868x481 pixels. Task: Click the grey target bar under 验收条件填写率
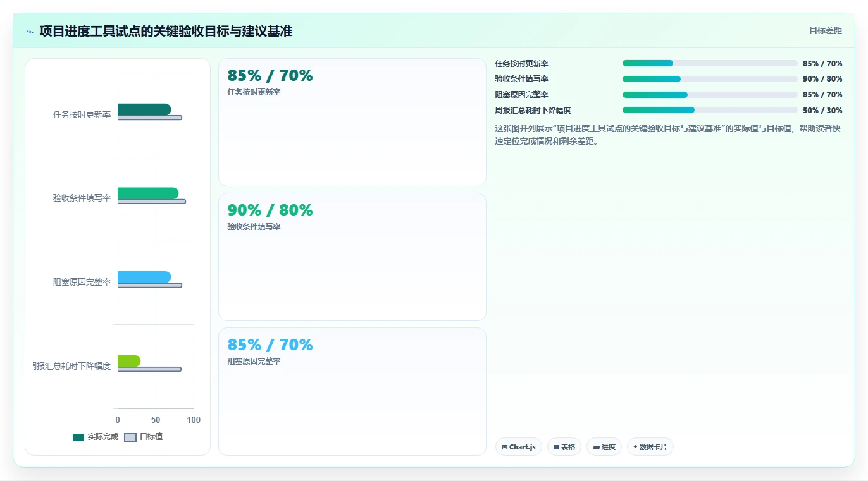(152, 202)
